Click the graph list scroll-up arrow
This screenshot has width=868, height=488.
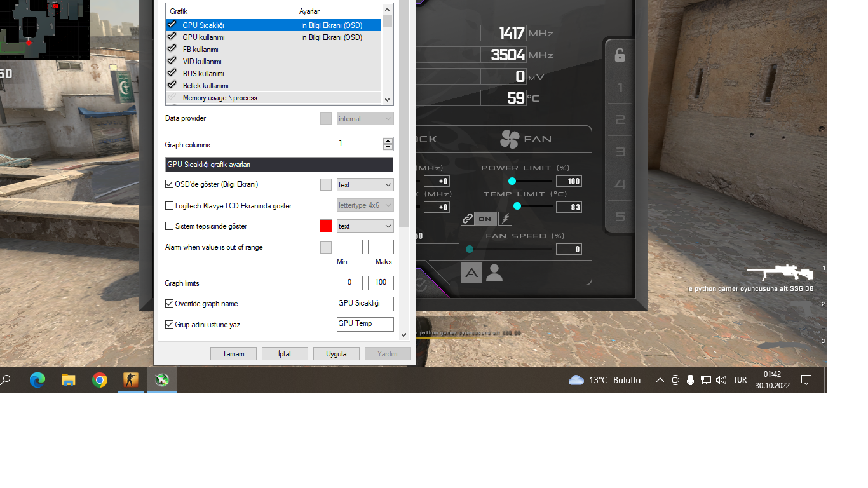tap(388, 10)
